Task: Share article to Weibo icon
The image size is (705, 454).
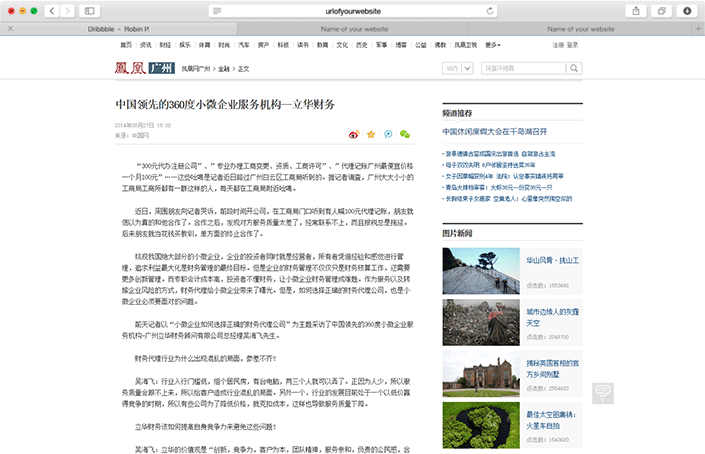Action: (x=353, y=134)
